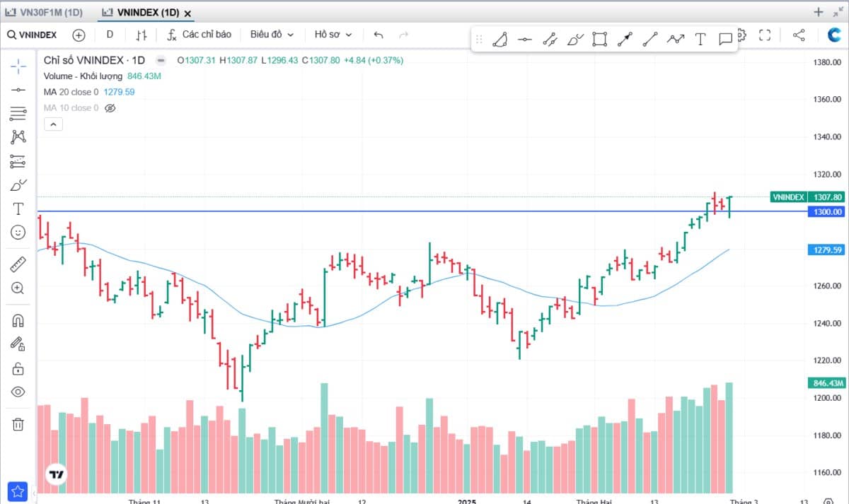Screen dimensions: 849x504
Task: Click the trash can to remove drawings
Action: click(x=18, y=424)
